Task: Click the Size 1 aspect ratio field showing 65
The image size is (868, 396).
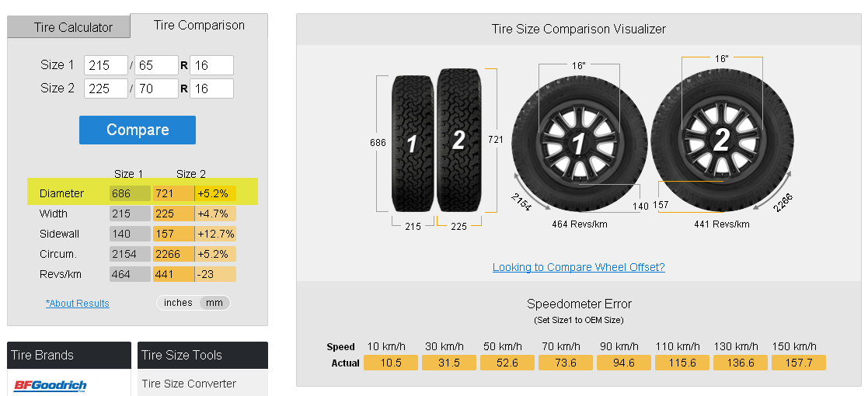Action: [156, 65]
